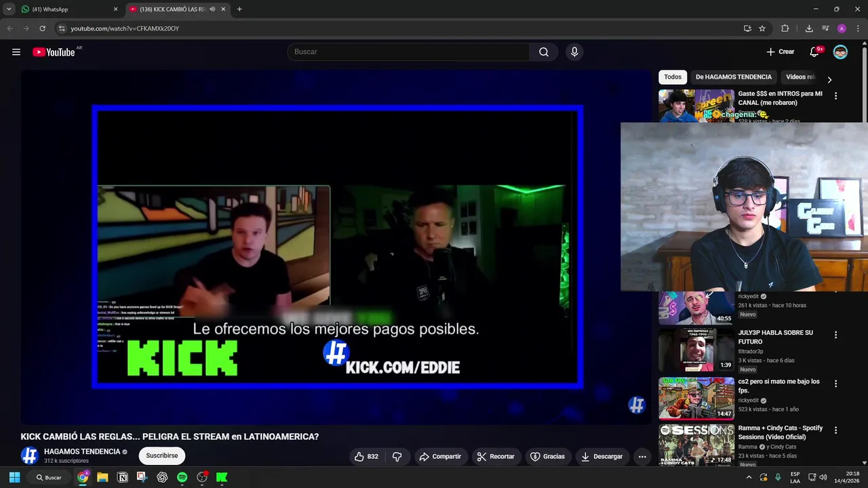Open ESP LAA keyboard language switcher
Image resolution: width=868 pixels, height=488 pixels.
tap(795, 477)
